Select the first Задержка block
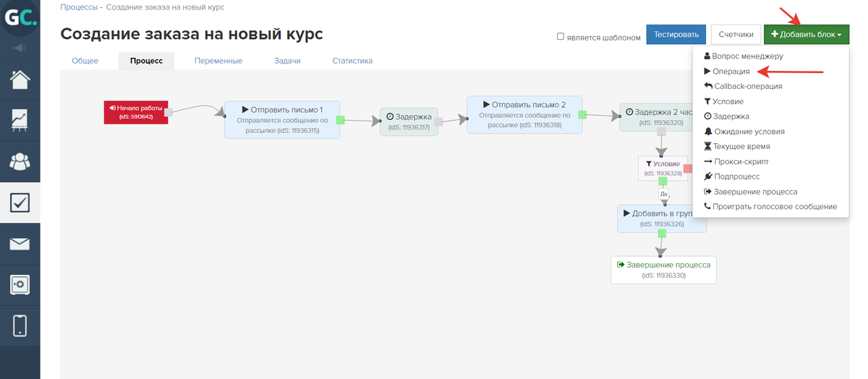The height and width of the screenshot is (379, 868). 409,122
